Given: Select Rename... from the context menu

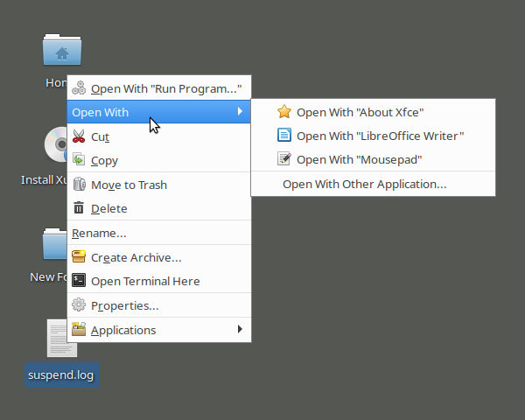Looking at the screenshot, I should click(x=99, y=233).
